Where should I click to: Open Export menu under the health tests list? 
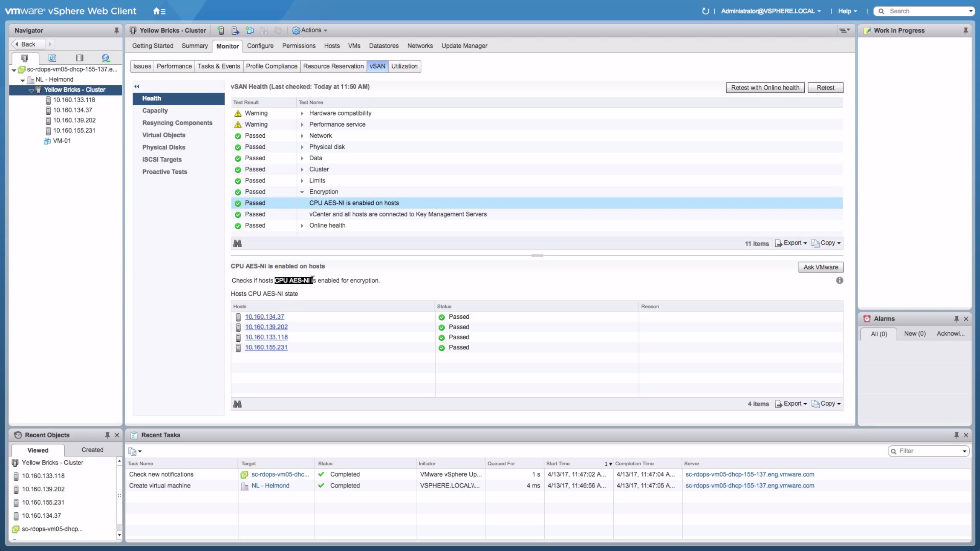(791, 243)
